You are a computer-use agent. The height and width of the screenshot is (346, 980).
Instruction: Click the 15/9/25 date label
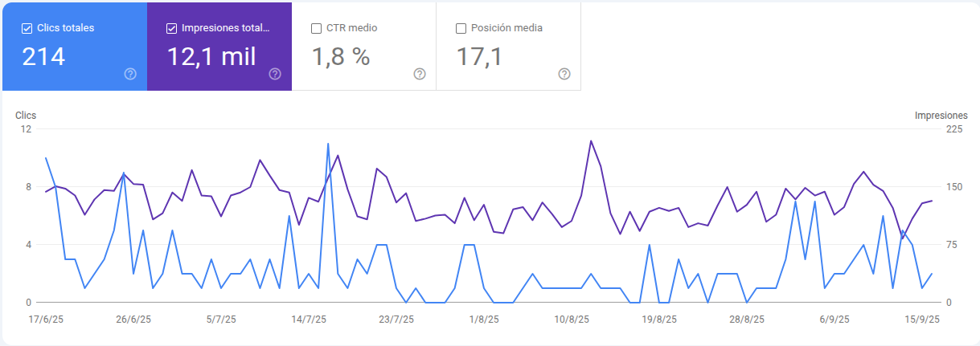(922, 319)
